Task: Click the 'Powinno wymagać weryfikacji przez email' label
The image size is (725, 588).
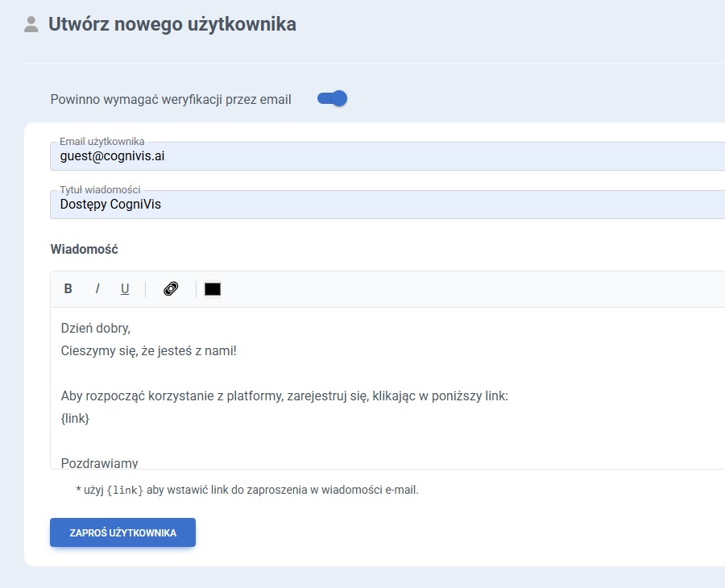Action: 171,100
